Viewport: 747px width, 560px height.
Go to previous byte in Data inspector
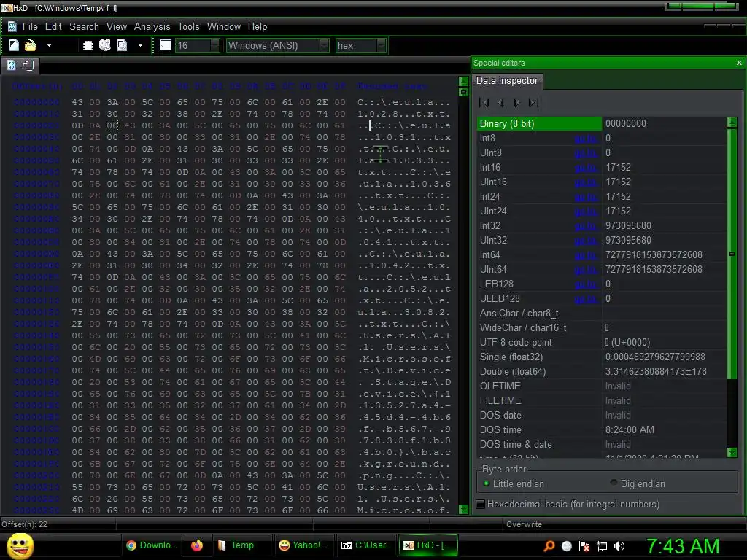coord(500,102)
